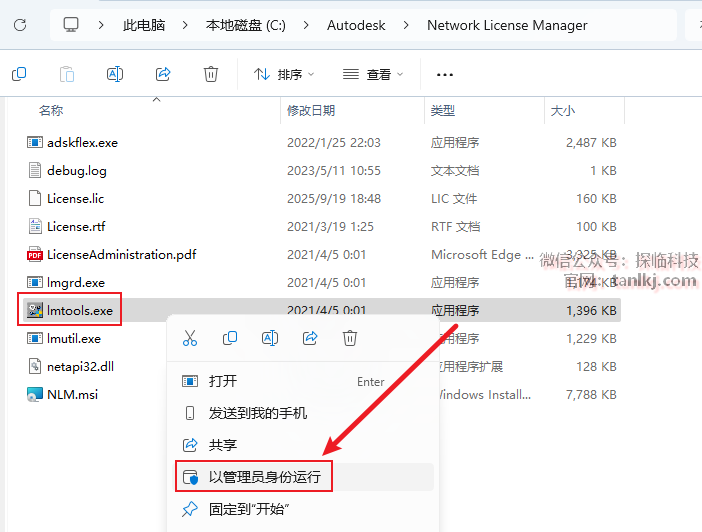The height and width of the screenshot is (532, 702).
Task: Sort by 大小 column header
Action: point(562,110)
